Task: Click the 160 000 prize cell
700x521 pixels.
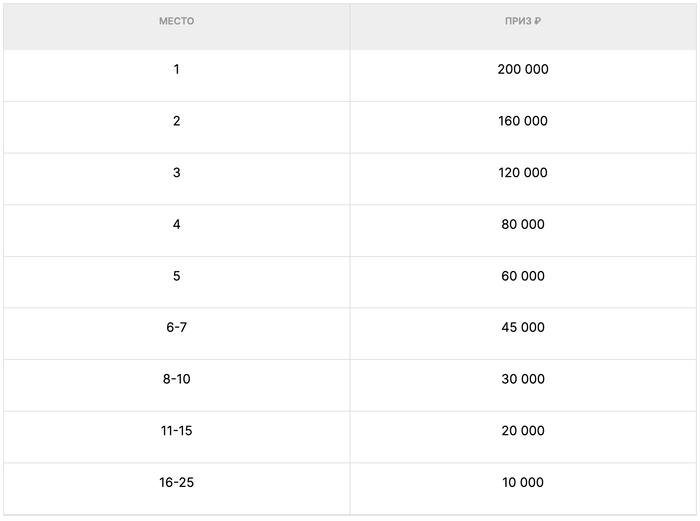Action: pos(523,121)
